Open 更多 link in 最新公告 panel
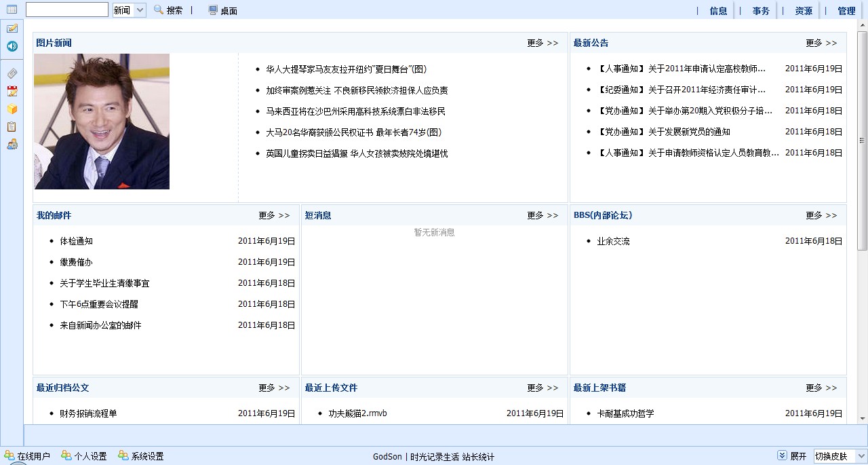The image size is (868, 465). (x=817, y=43)
